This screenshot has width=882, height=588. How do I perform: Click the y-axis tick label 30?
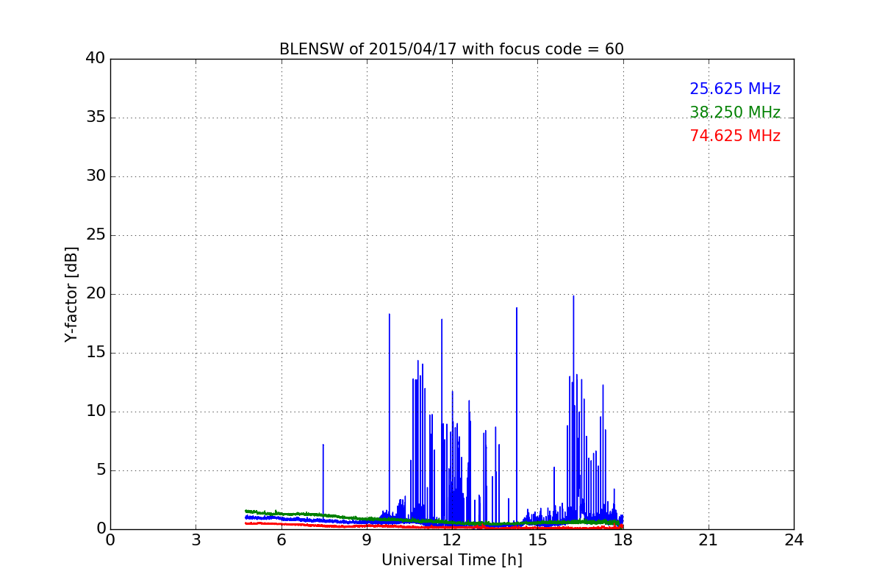pos(96,176)
